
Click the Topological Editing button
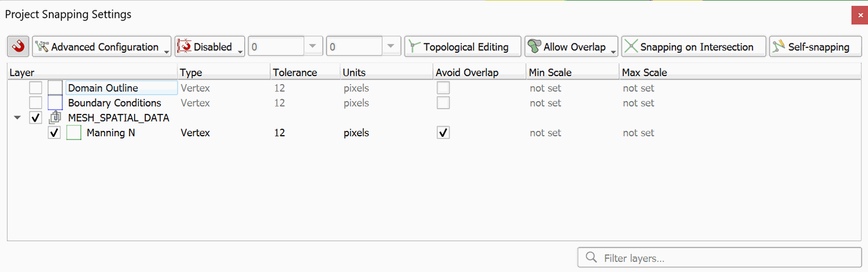(x=462, y=47)
